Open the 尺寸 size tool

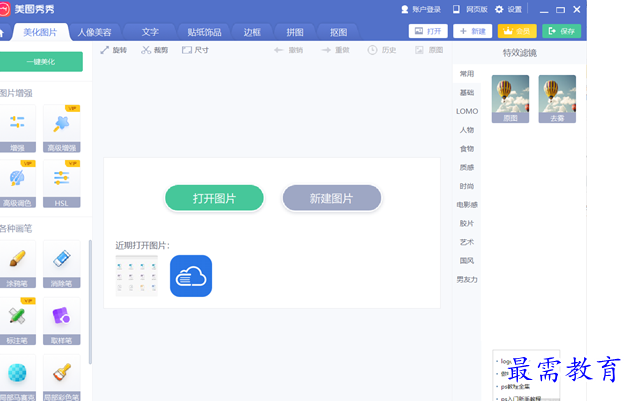pos(195,50)
